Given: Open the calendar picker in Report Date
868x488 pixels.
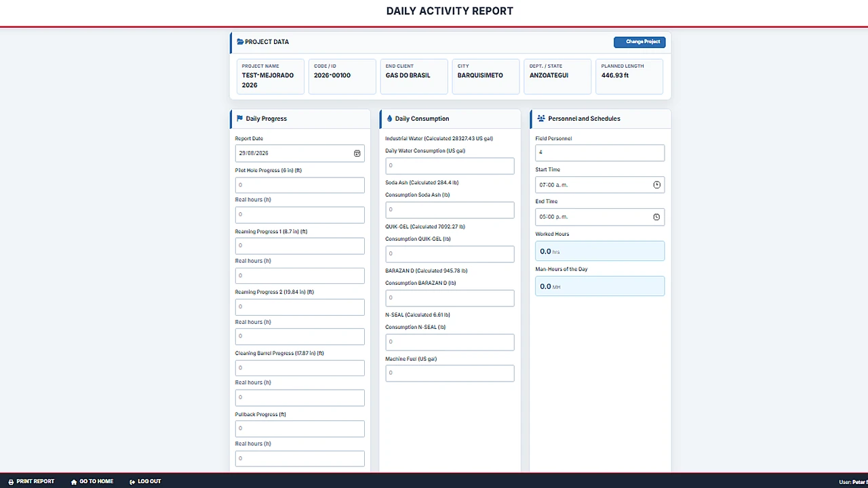Looking at the screenshot, I should point(357,153).
